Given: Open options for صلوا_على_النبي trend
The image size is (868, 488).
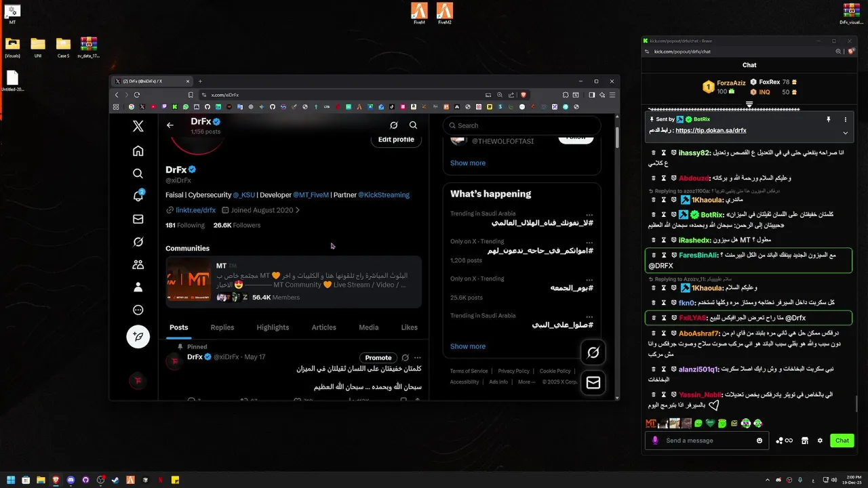Looking at the screenshot, I should [x=589, y=316].
